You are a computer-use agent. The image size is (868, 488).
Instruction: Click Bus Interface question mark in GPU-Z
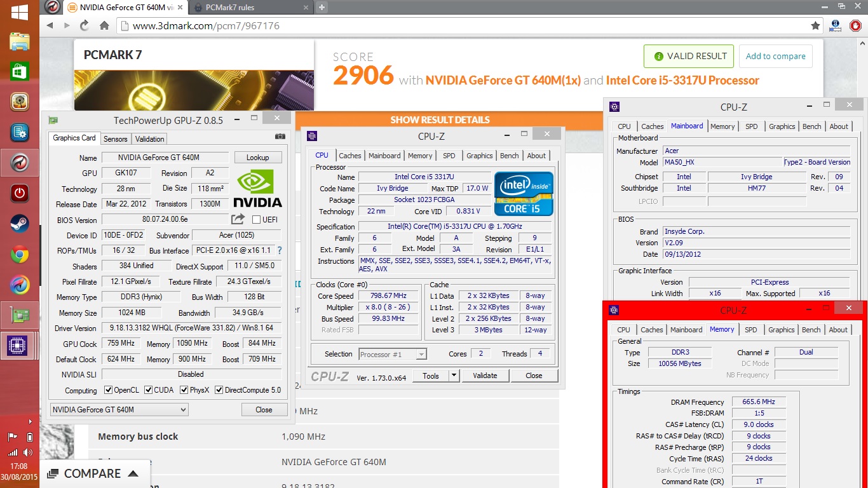[x=280, y=250]
